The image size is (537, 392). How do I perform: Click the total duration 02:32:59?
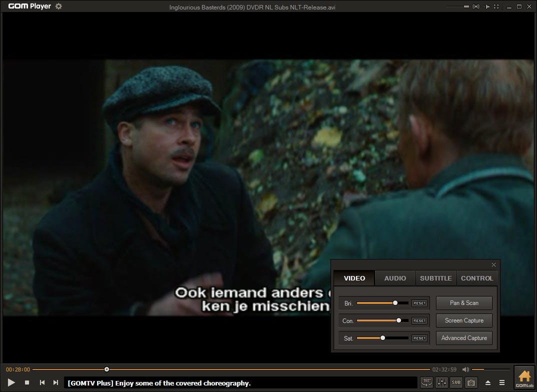444,369
